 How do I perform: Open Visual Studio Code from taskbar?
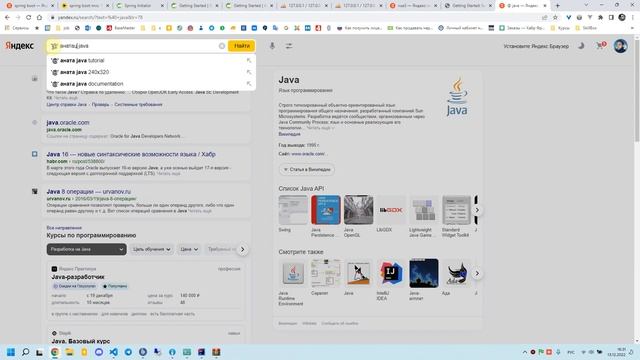tap(113, 352)
